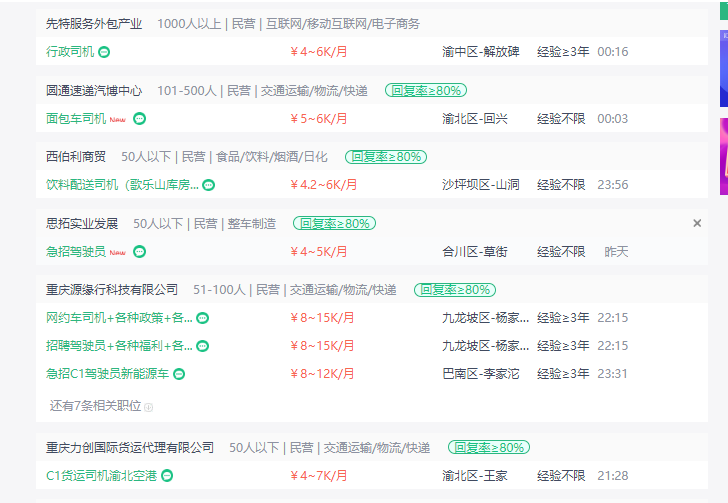The image size is (728, 503).
Task: Click chat icon beside 网约车司机 job
Action: (203, 318)
